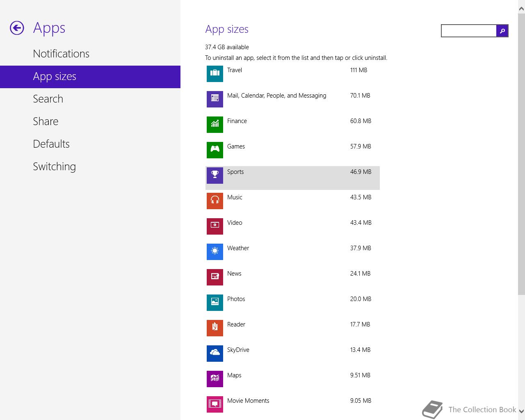Click the SkyDrive cloud icon
The width and height of the screenshot is (525, 420).
click(x=215, y=354)
